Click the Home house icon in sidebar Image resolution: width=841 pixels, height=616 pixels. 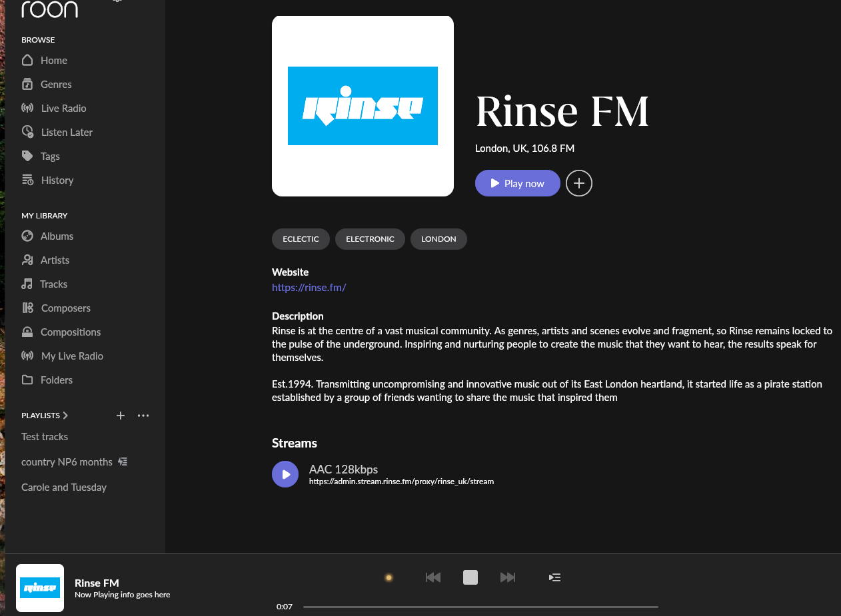pyautogui.click(x=27, y=60)
